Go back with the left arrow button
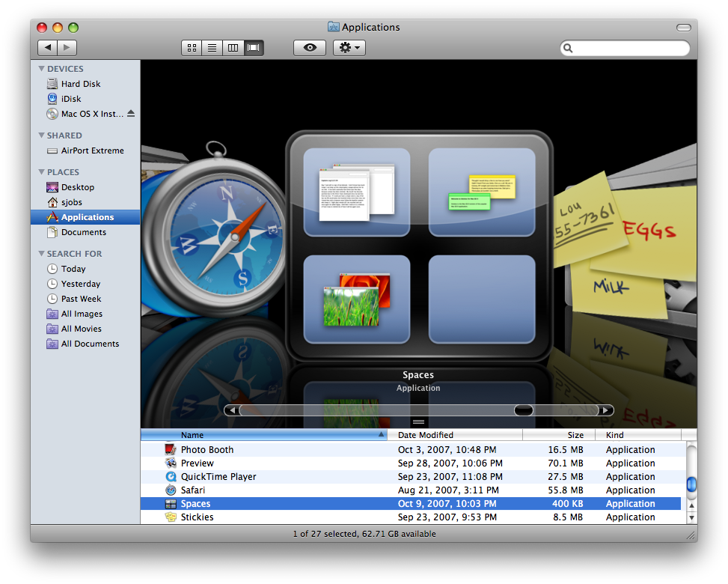Image resolution: width=728 pixels, height=584 pixels. [47, 47]
